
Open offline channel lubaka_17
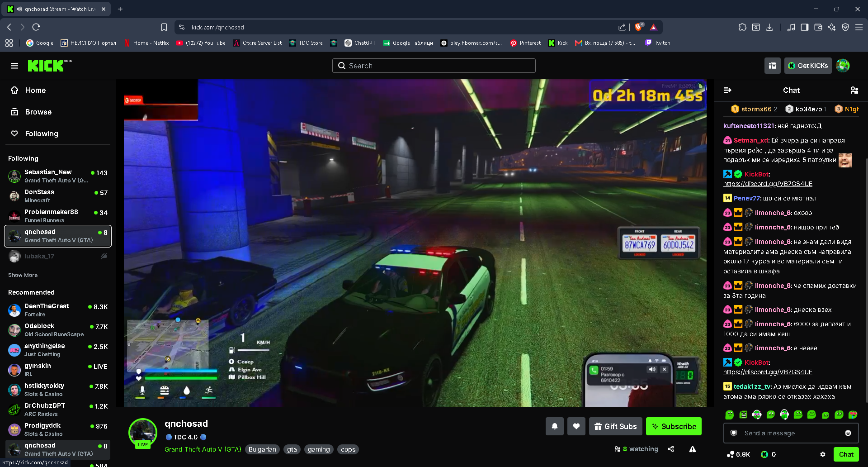pos(57,256)
